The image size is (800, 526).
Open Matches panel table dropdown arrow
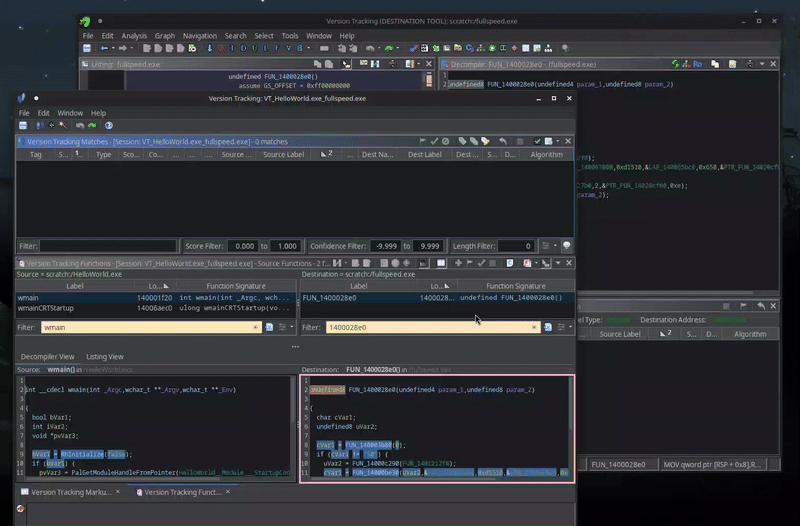(x=558, y=141)
